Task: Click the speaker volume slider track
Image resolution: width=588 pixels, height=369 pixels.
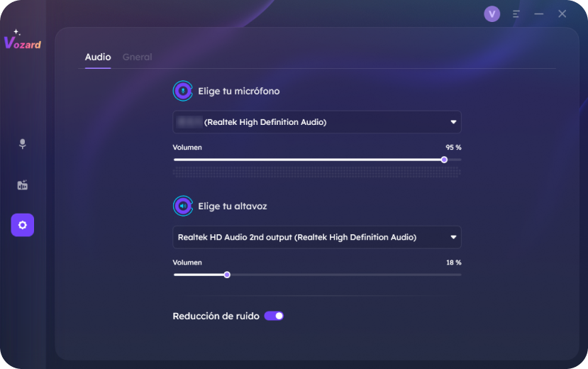Action: click(317, 275)
